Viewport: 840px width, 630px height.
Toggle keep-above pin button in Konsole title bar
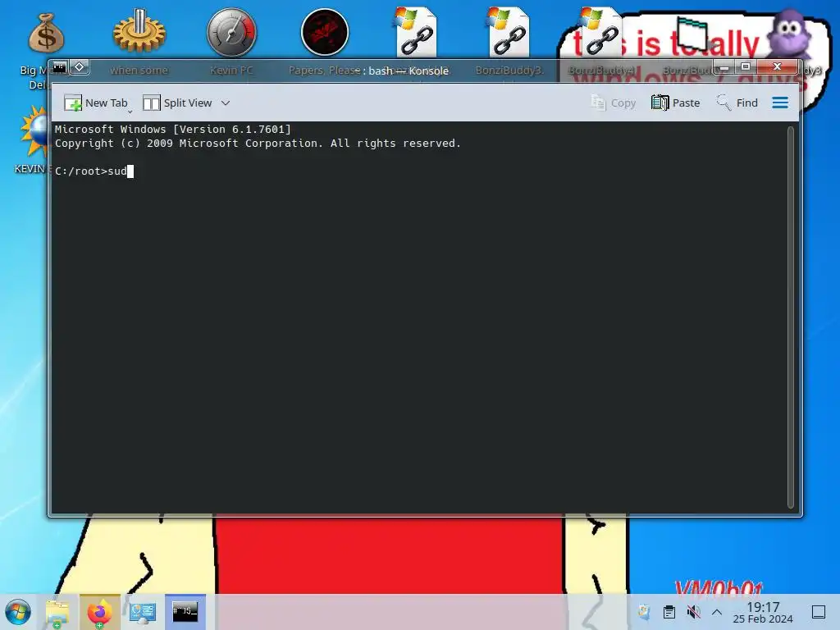click(79, 67)
